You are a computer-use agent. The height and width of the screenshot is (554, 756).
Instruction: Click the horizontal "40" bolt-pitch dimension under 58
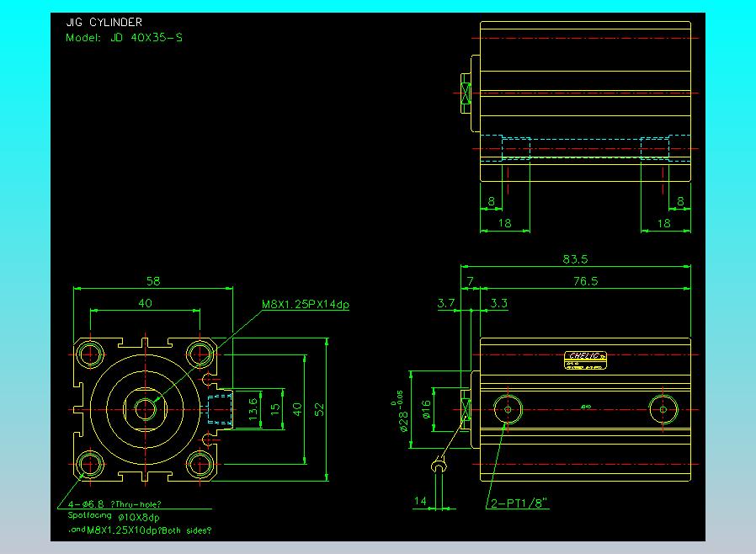(145, 303)
